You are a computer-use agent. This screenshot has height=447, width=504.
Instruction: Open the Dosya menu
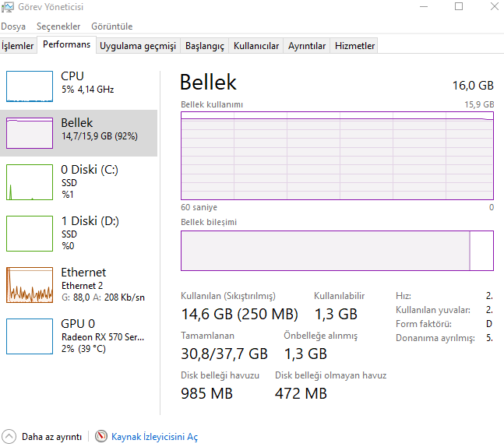13,26
